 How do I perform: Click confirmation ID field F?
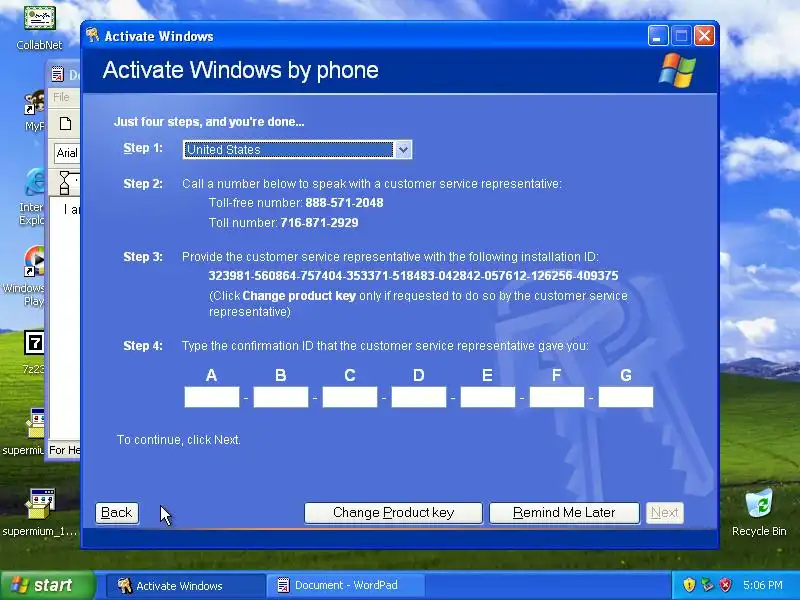point(557,397)
